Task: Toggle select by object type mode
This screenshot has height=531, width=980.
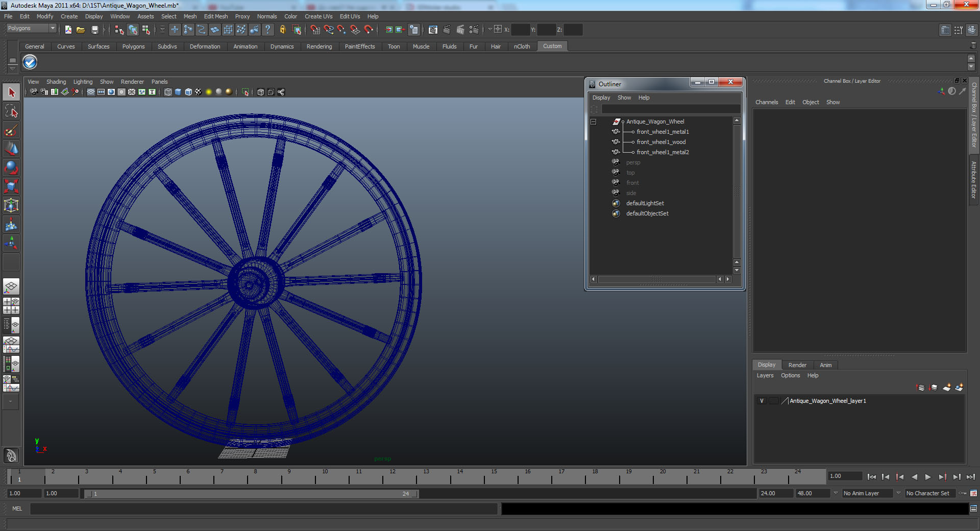Action: (133, 30)
